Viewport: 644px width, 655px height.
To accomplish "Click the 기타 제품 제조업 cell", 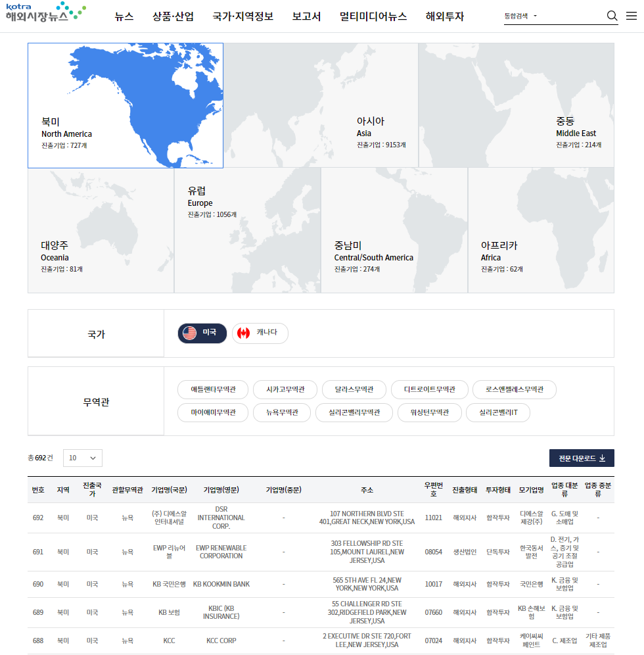I will coord(598,641).
